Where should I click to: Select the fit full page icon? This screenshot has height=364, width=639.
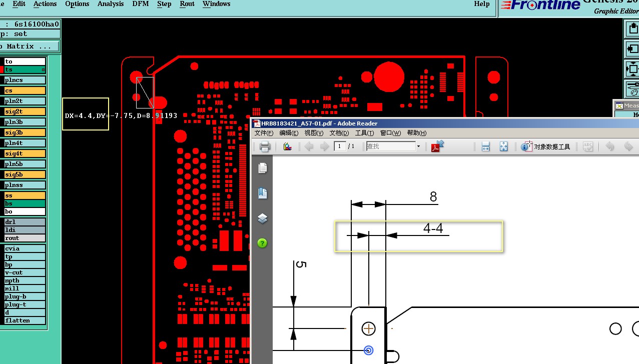coord(503,146)
